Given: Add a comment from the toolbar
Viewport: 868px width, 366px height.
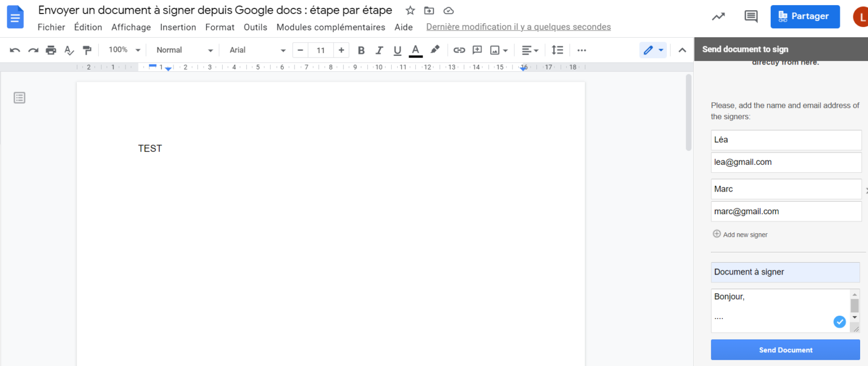Looking at the screenshot, I should (476, 50).
